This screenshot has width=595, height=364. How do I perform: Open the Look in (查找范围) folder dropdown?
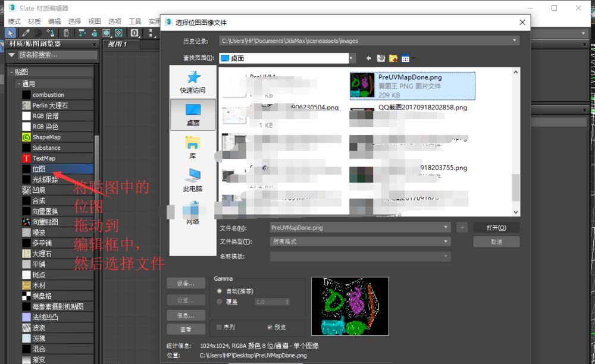point(352,58)
